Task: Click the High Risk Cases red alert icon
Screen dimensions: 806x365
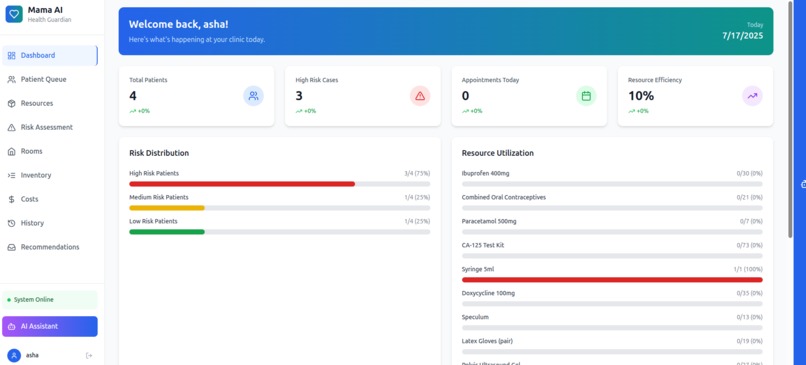Action: pyautogui.click(x=420, y=96)
